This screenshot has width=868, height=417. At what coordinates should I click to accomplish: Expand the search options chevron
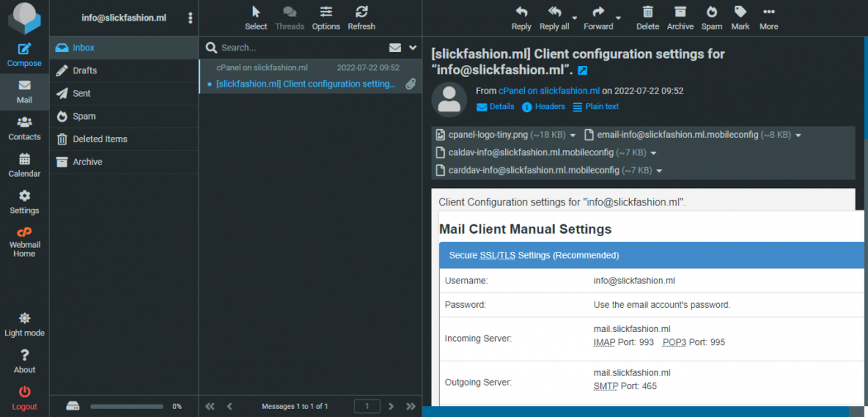(413, 48)
